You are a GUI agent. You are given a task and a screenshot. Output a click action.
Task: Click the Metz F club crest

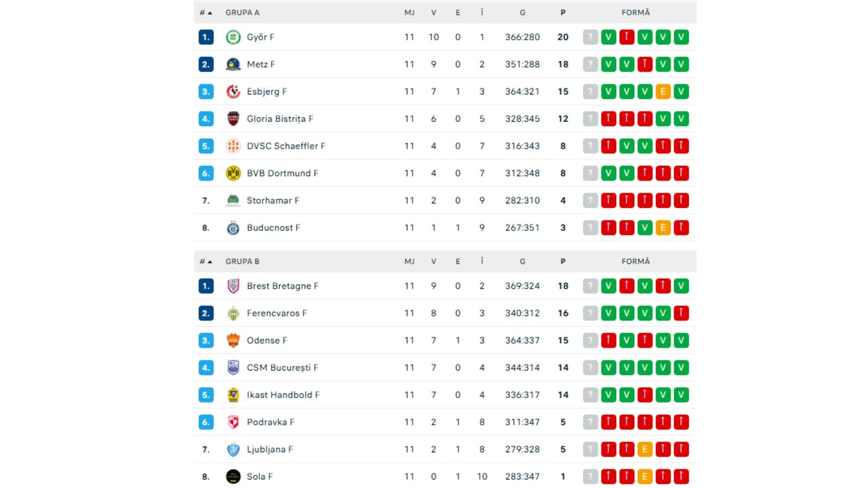tap(233, 65)
